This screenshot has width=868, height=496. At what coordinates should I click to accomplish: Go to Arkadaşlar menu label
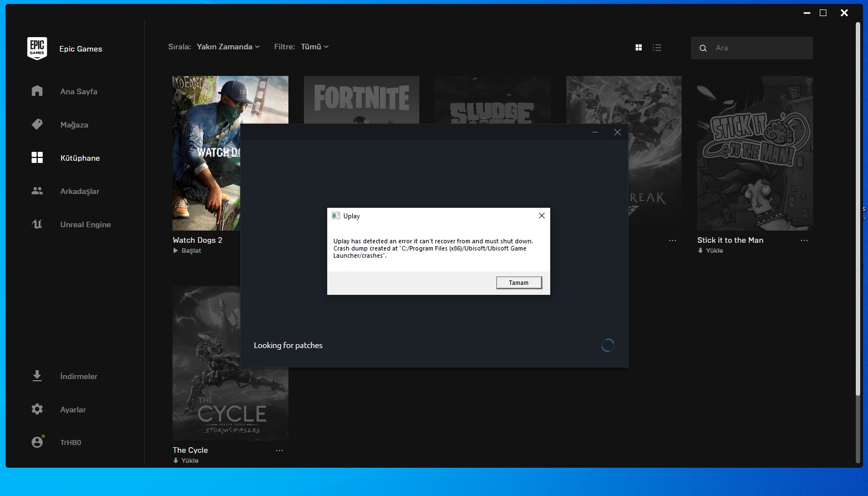(80, 191)
